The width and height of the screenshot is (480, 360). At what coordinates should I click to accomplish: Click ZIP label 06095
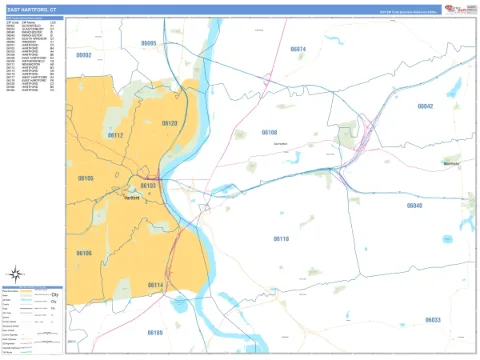(149, 43)
